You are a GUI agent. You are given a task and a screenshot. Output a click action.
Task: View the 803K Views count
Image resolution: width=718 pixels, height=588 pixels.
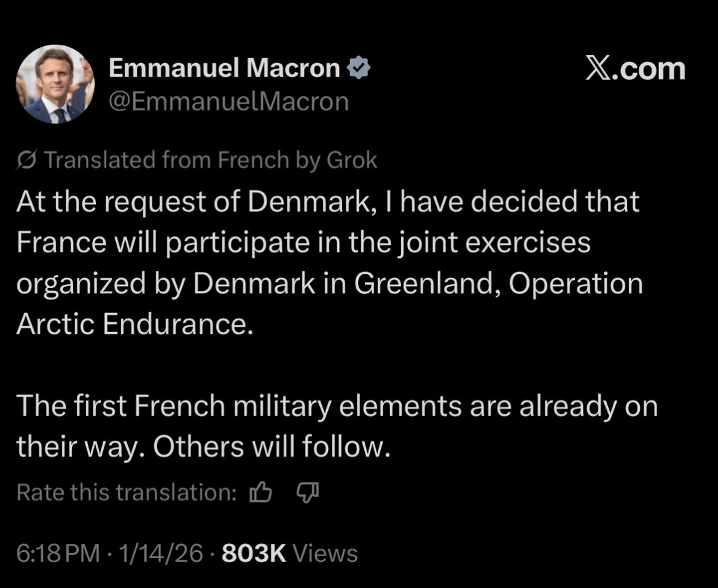[289, 554]
